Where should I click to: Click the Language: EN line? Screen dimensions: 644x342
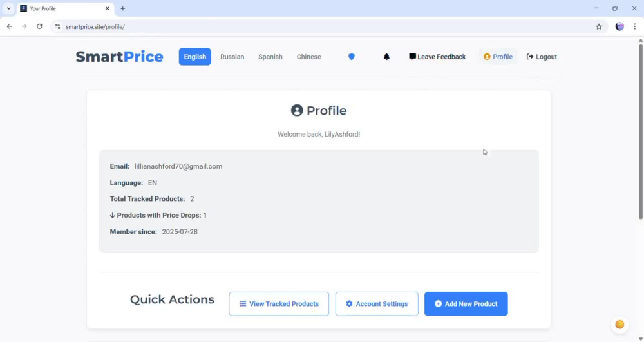click(133, 183)
